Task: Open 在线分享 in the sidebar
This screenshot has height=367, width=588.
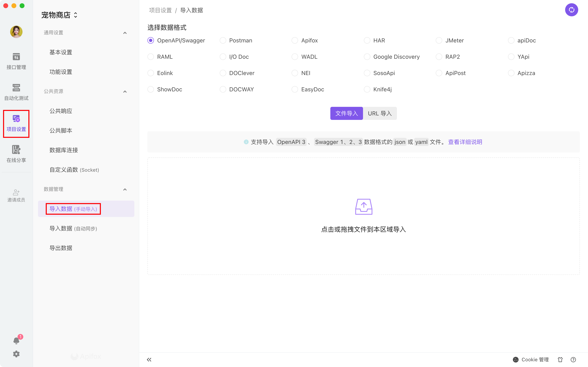Action: [16, 154]
